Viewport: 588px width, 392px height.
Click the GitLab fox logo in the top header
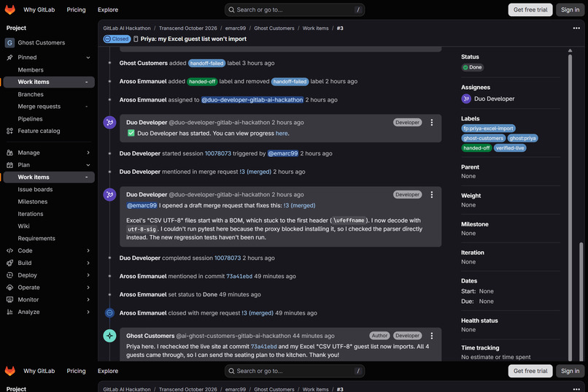(10, 9)
